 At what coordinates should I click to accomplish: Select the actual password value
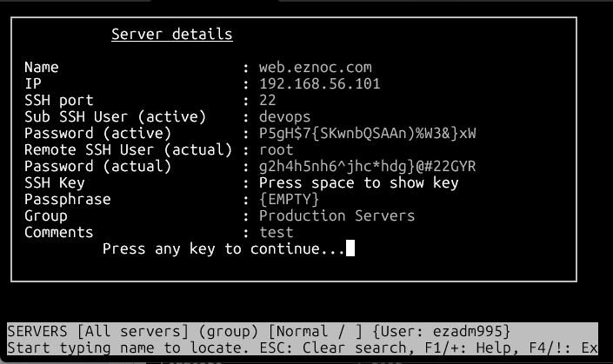point(368,167)
